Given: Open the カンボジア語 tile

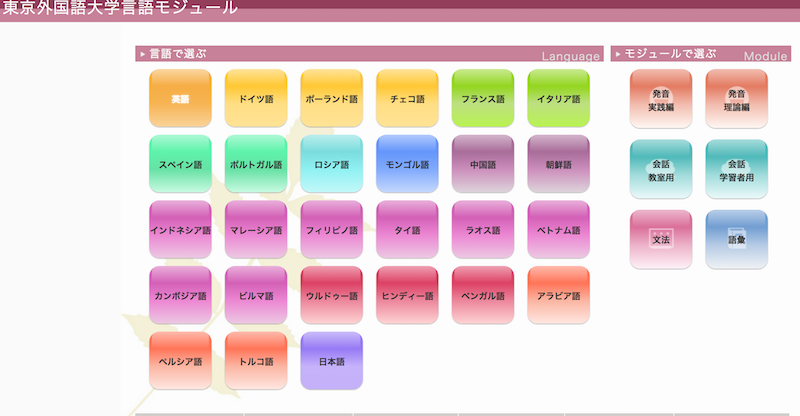Looking at the screenshot, I should coord(180,295).
